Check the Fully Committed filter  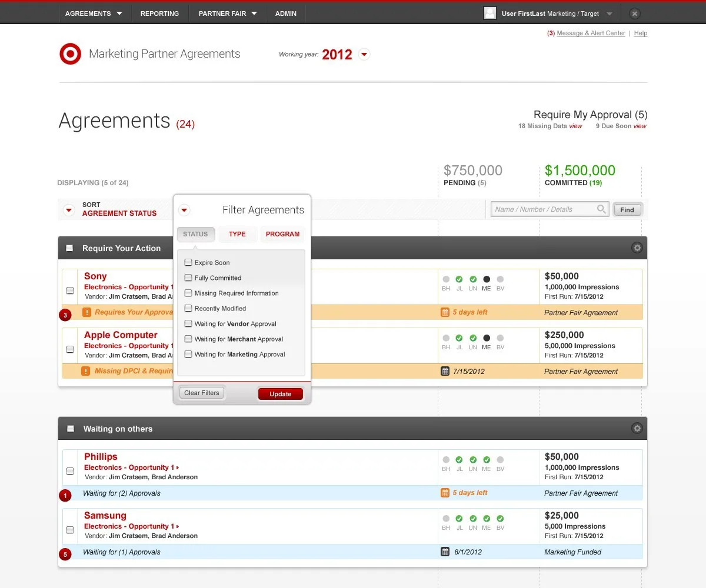[x=188, y=278]
